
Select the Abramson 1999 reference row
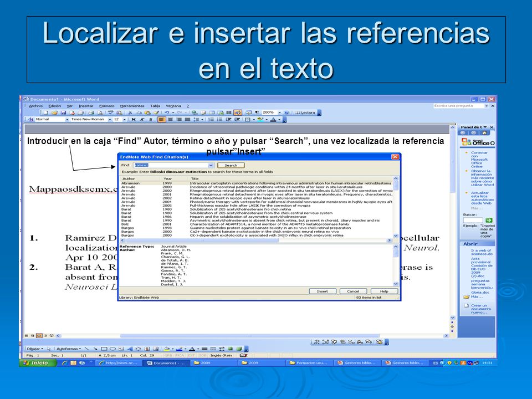[x=257, y=183]
